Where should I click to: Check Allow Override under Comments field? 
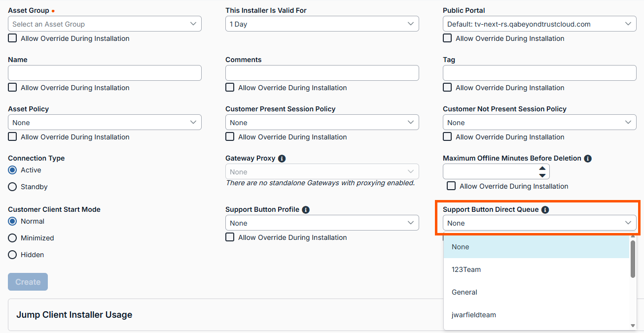pos(230,88)
